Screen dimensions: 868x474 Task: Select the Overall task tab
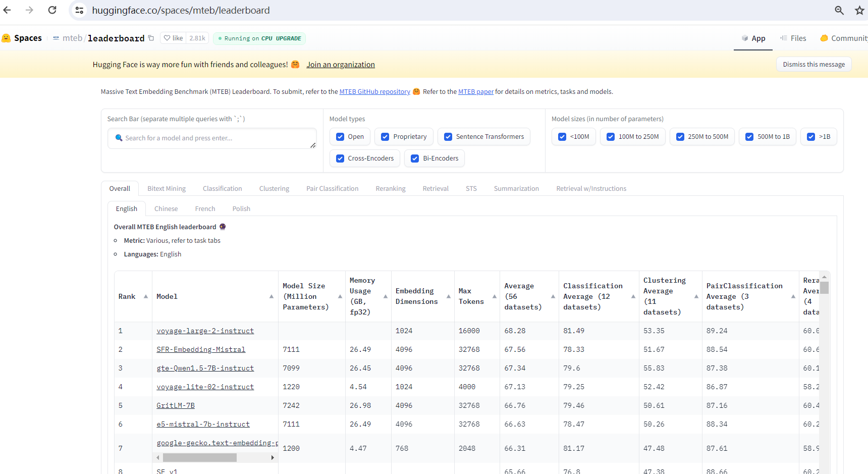point(120,188)
